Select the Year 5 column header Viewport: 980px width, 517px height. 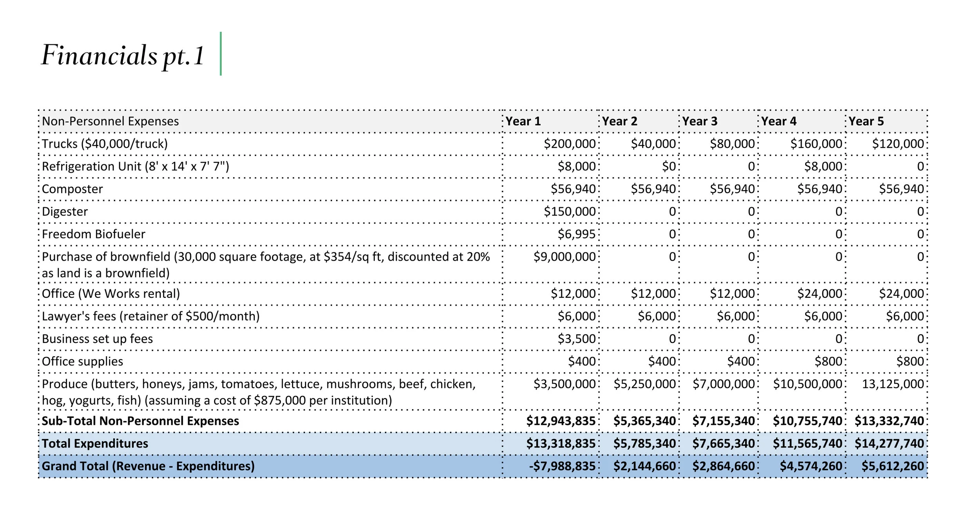(866, 121)
